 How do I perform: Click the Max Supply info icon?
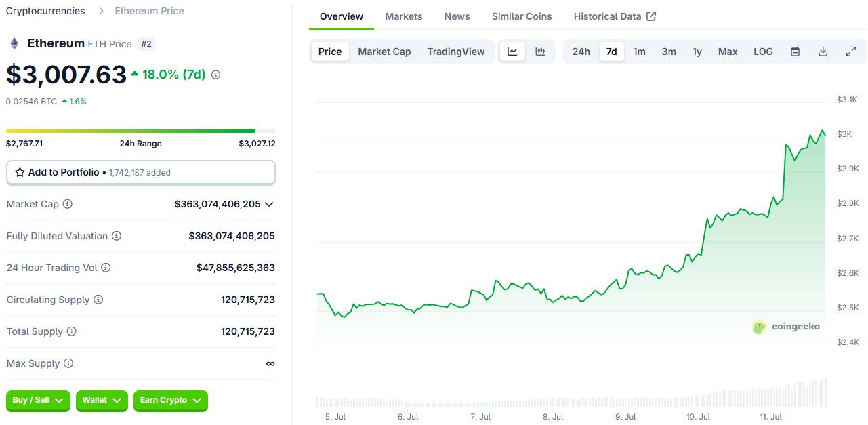[68, 363]
